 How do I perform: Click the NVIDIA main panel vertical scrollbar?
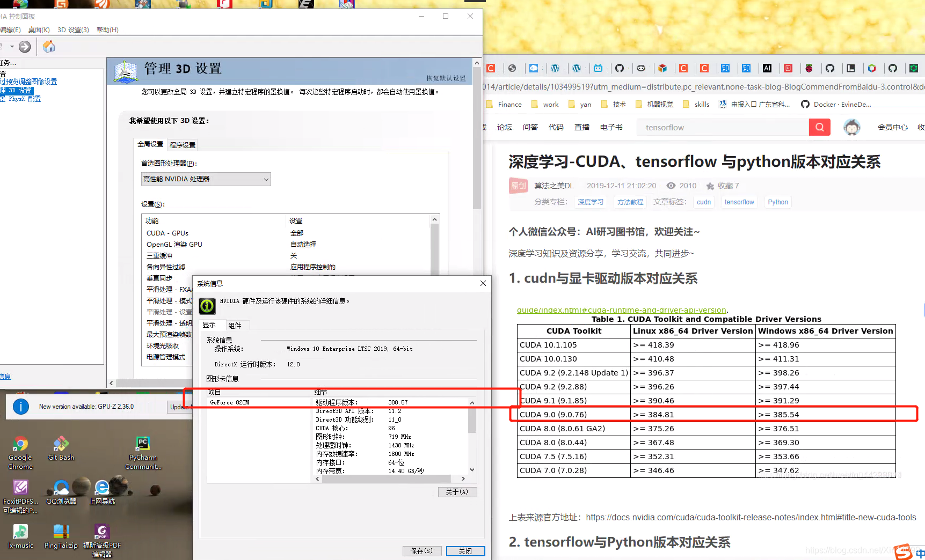[x=477, y=137]
